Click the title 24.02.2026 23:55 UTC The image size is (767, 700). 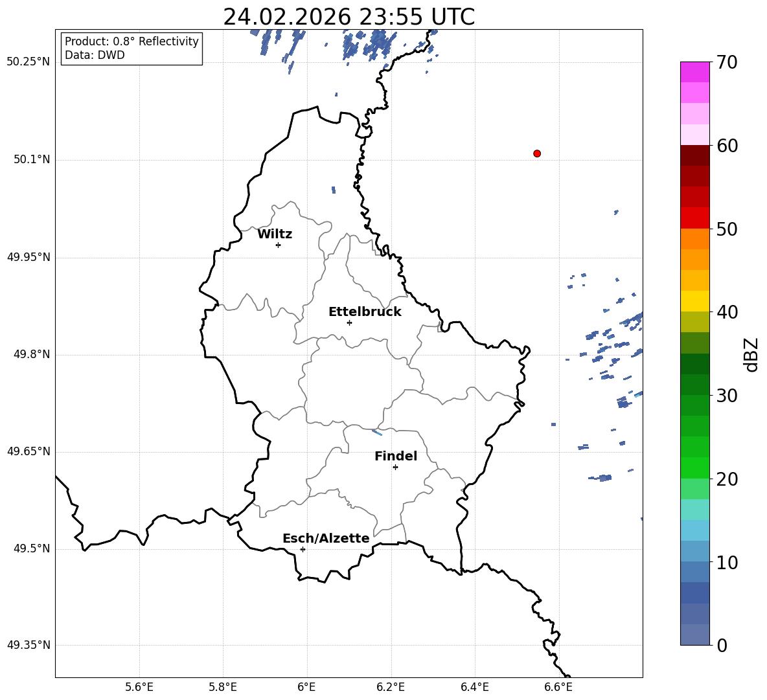349,17
